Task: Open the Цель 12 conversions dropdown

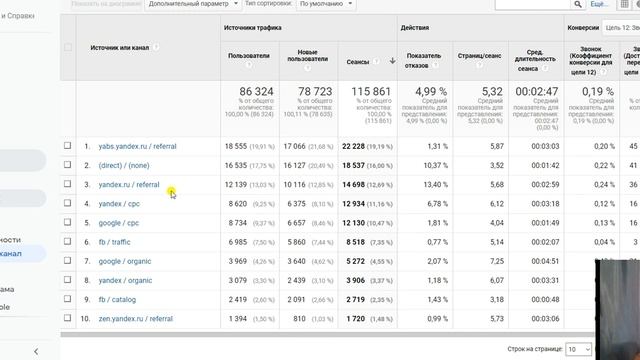Action: [622, 28]
